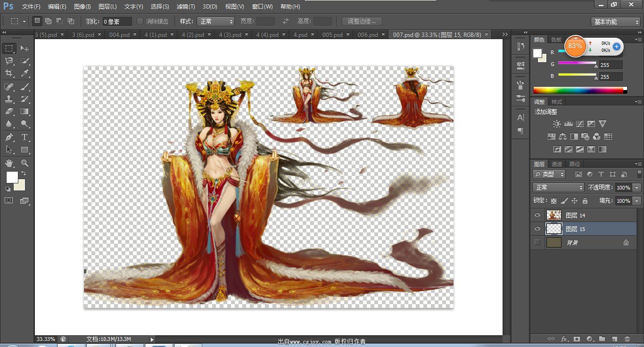
Task: Click the foreground color swatch in toolbox
Action: 12,177
